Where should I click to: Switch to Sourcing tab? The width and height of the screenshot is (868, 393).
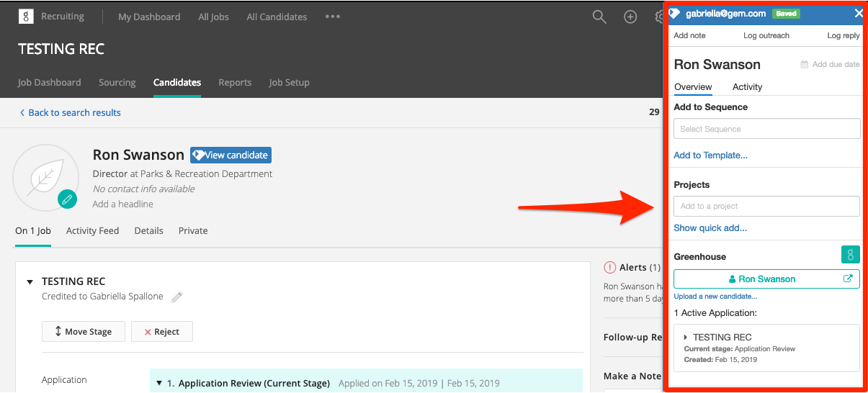tap(117, 82)
